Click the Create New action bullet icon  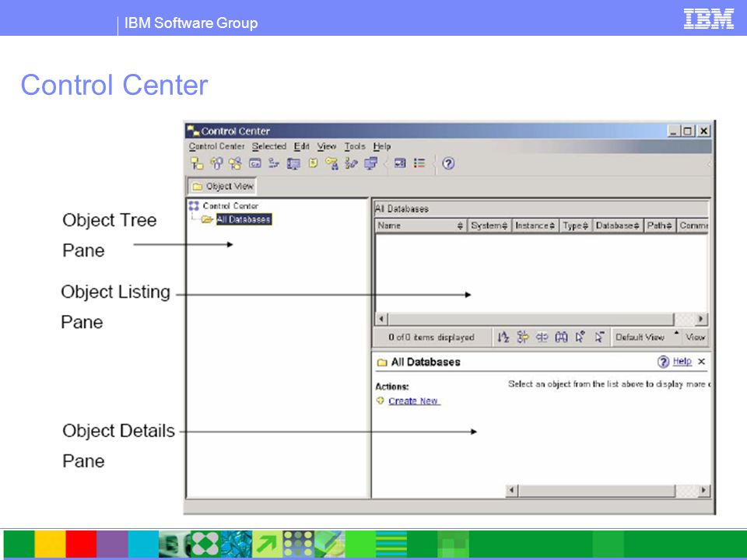(x=380, y=401)
